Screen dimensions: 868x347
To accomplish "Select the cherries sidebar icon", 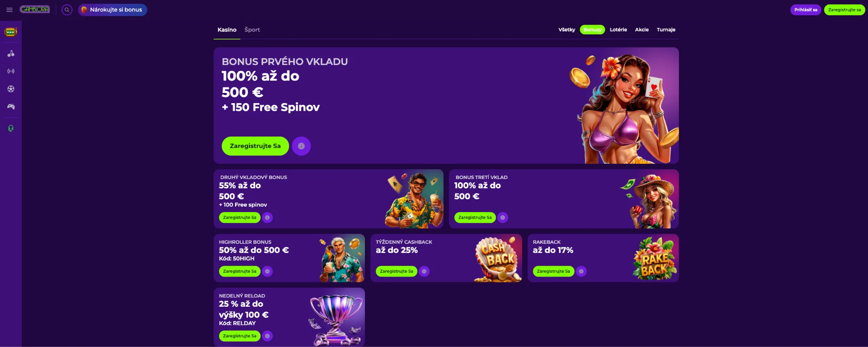I will pyautogui.click(x=11, y=53).
